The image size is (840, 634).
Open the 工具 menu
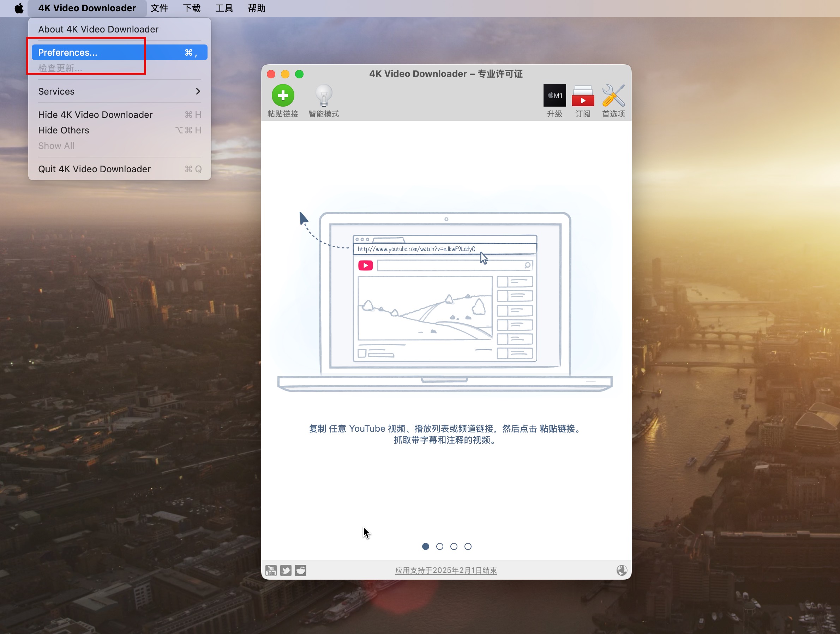point(224,8)
